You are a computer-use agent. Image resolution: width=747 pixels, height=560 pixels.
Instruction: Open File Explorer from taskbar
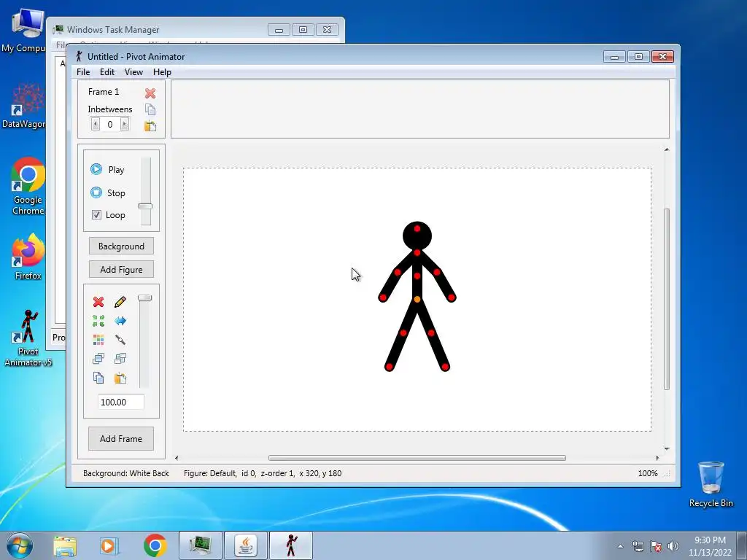(65, 545)
